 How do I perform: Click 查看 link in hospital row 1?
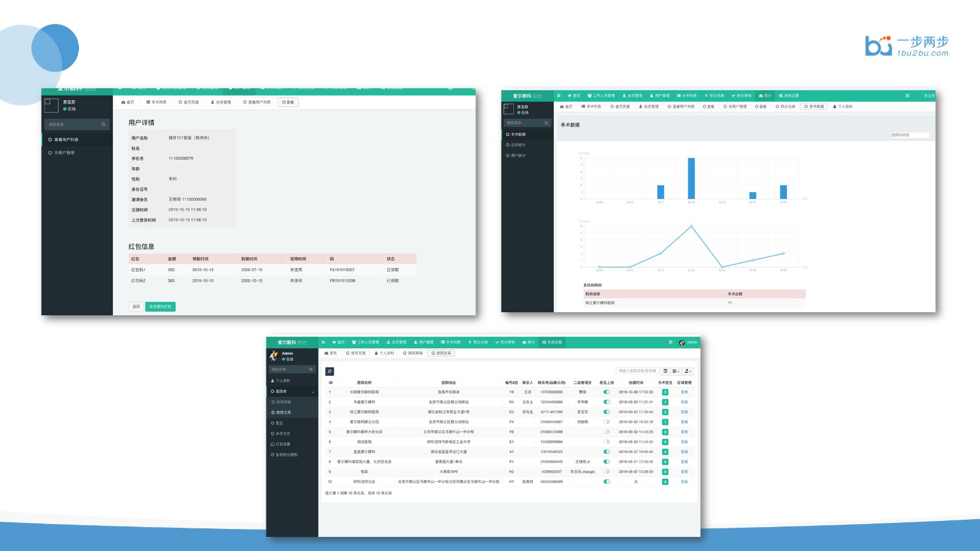click(x=684, y=392)
